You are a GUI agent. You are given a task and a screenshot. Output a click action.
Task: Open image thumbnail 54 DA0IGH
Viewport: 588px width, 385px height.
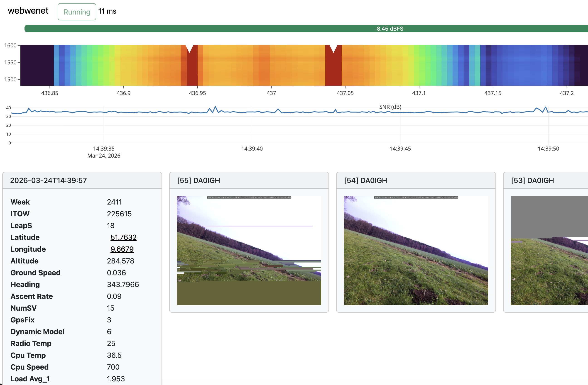click(x=416, y=250)
